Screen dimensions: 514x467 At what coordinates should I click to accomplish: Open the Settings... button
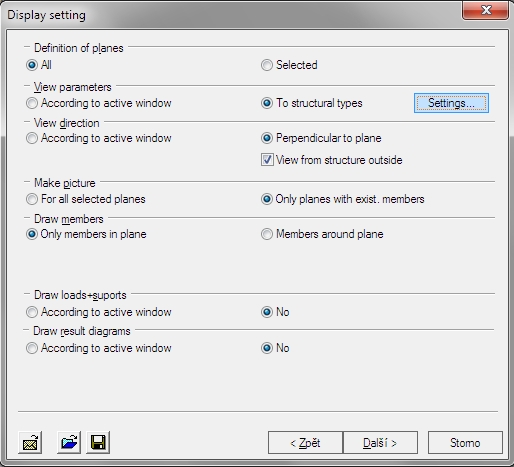pos(451,103)
